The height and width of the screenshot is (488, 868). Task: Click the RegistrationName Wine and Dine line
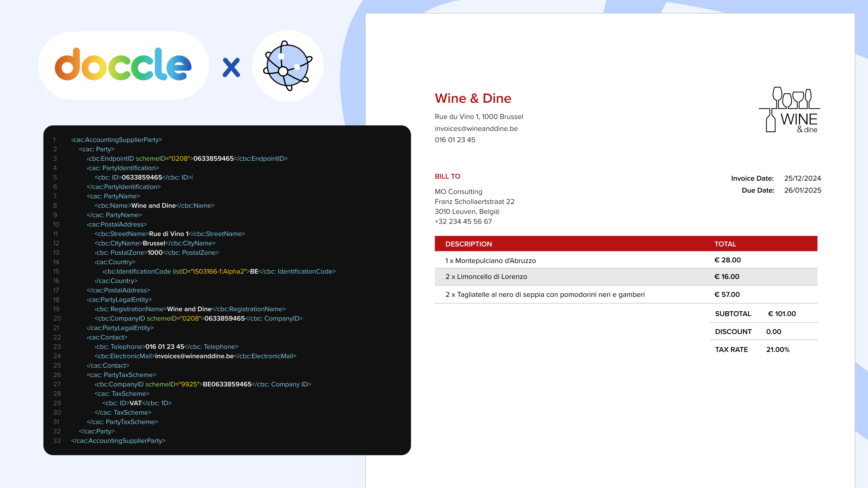point(190,309)
